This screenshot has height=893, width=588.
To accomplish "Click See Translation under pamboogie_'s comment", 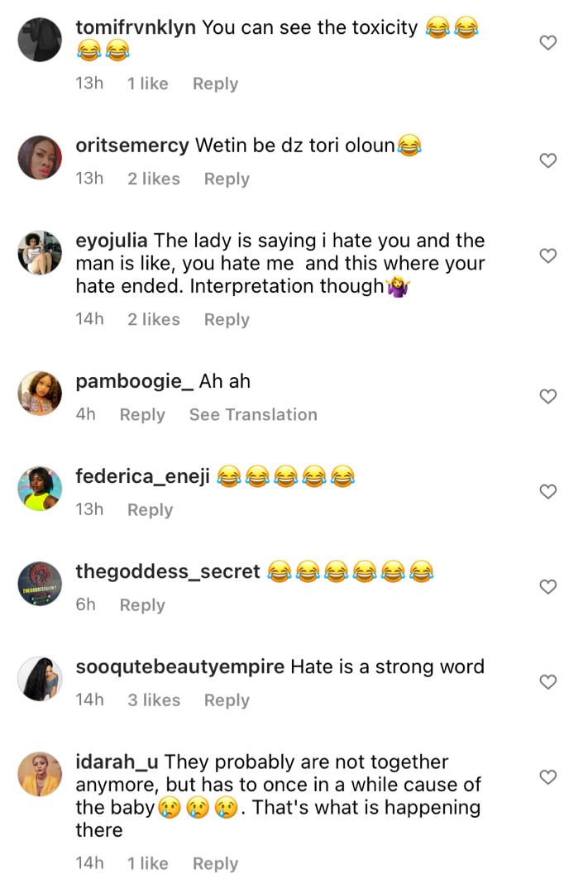I will point(253,414).
